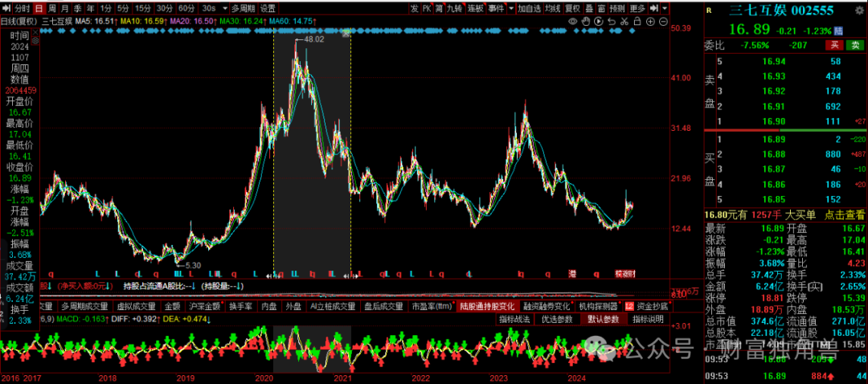Open the dropdown arrow next to 事件
This screenshot has height=384, width=868.
[511, 8]
